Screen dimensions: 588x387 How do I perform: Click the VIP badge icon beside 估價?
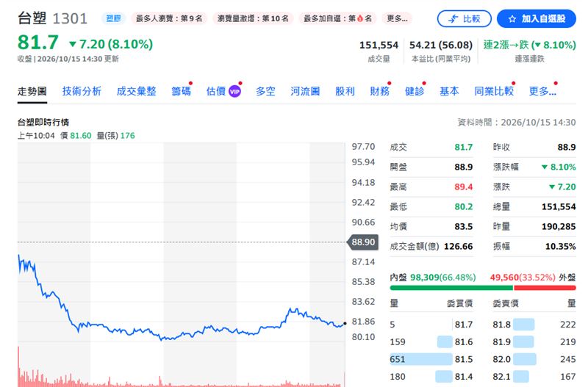coord(234,91)
